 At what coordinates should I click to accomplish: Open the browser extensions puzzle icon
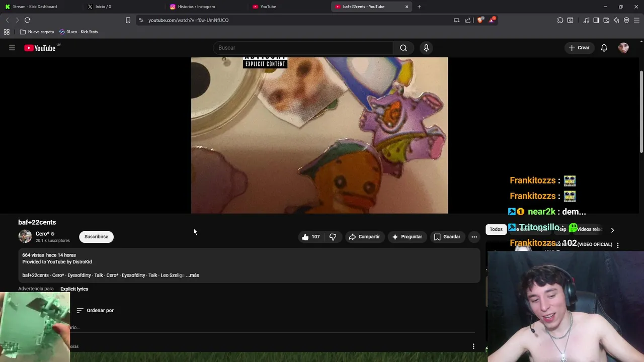point(560,20)
